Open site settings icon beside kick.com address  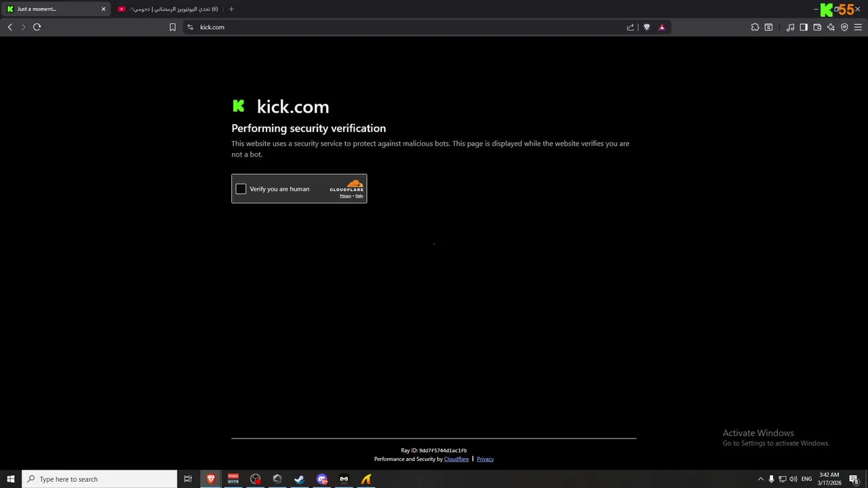click(x=190, y=27)
